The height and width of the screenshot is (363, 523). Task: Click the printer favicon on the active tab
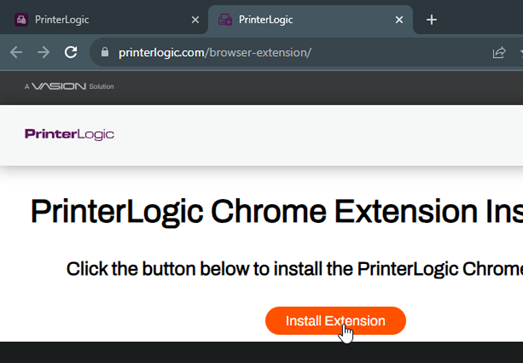[225, 20]
